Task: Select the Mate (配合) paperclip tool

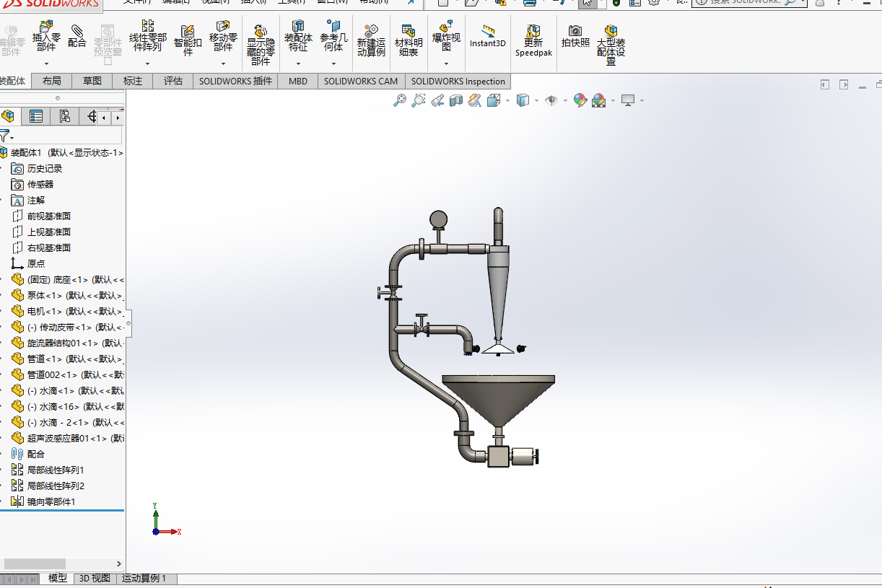Action: 77,37
